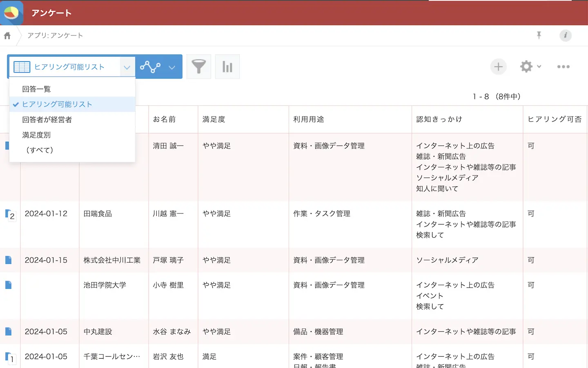The image size is (588, 368).
Task: Choose 回答者が経営者 view option
Action: (x=47, y=120)
